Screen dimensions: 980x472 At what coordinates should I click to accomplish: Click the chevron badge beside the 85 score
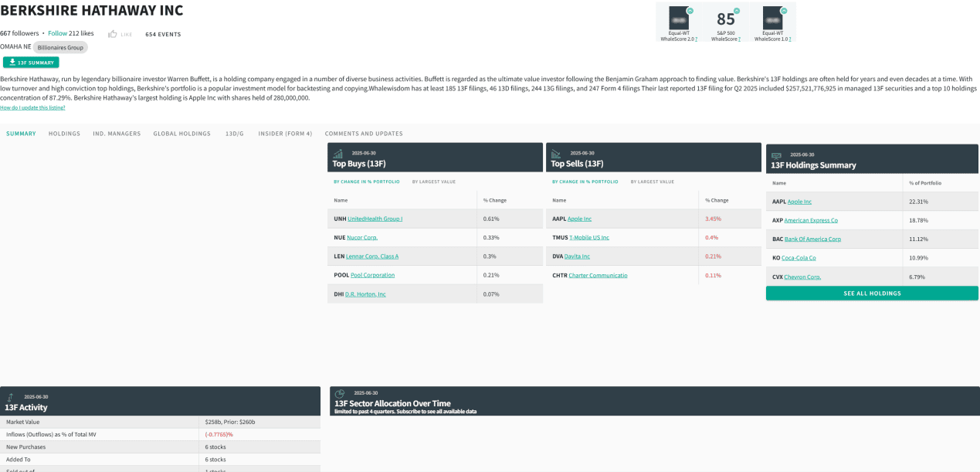pyautogui.click(x=737, y=11)
